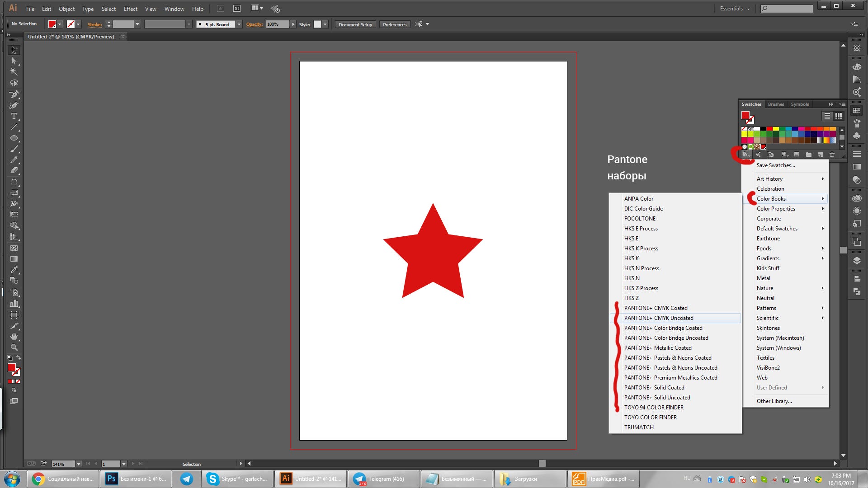Screen dimensions: 868x488
Task: Open the stroke weight dropdown
Action: coord(137,24)
